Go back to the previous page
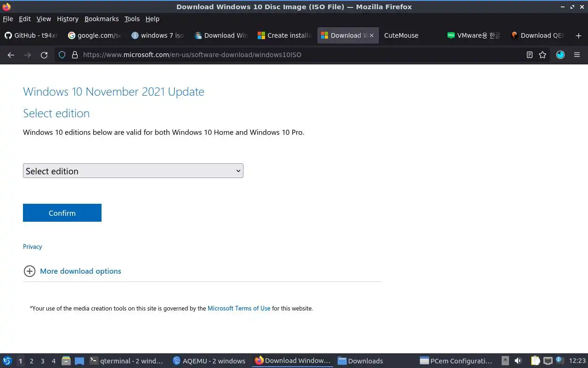The height and width of the screenshot is (368, 588). [x=11, y=55]
